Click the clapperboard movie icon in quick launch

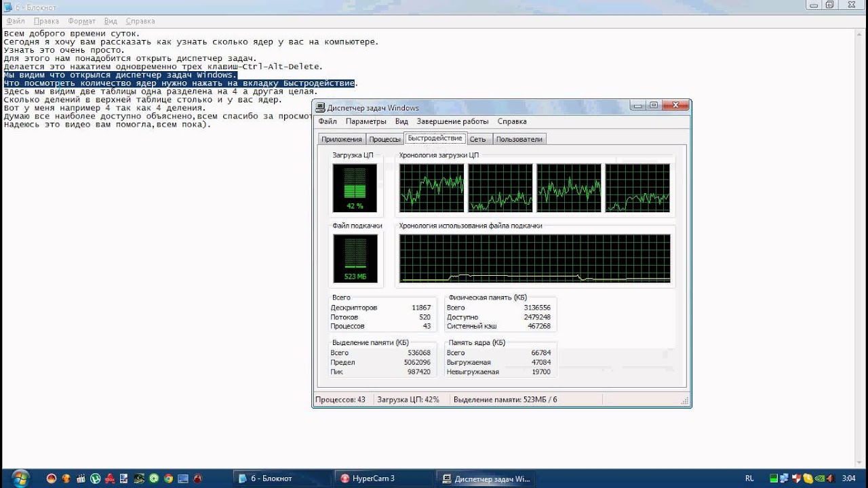pyautogui.click(x=81, y=479)
